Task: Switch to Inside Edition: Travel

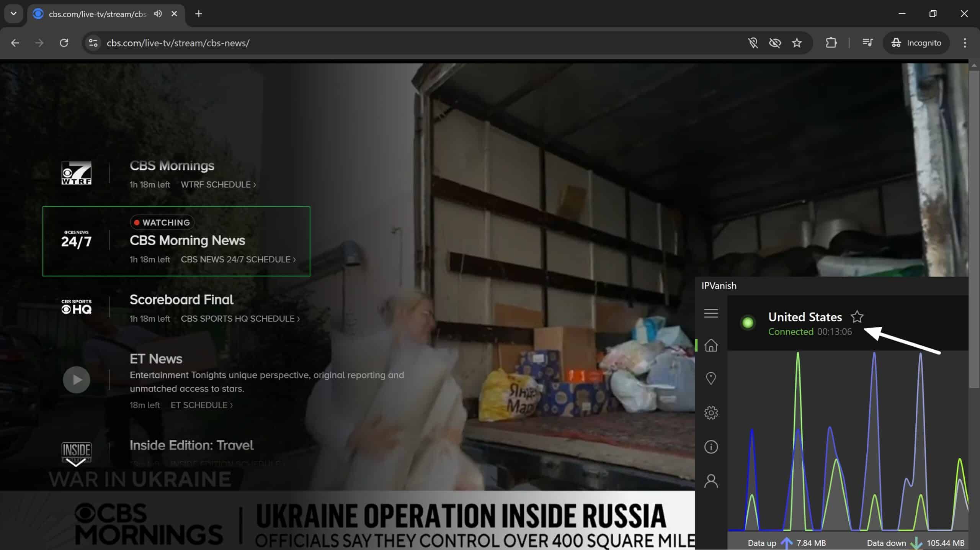Action: pyautogui.click(x=191, y=445)
